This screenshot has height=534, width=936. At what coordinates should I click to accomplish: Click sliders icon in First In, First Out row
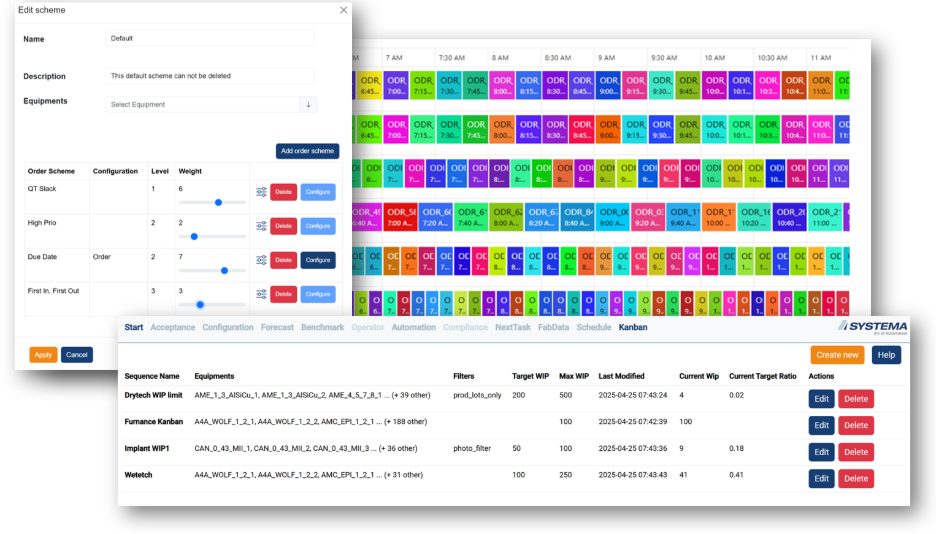click(261, 294)
